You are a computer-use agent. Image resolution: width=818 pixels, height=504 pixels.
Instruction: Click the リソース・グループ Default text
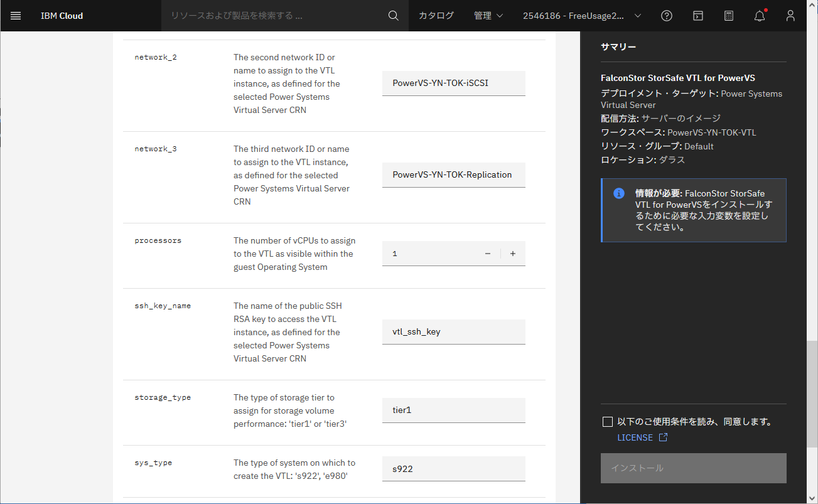click(657, 146)
